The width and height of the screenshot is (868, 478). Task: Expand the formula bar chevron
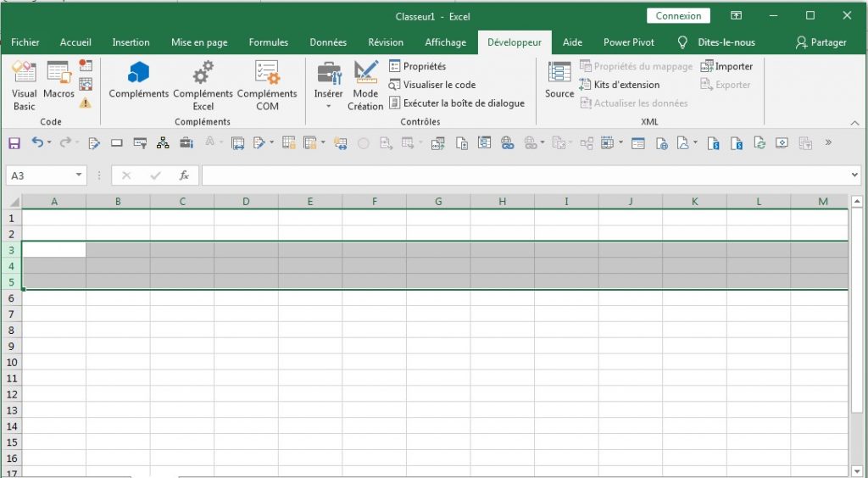pyautogui.click(x=854, y=175)
